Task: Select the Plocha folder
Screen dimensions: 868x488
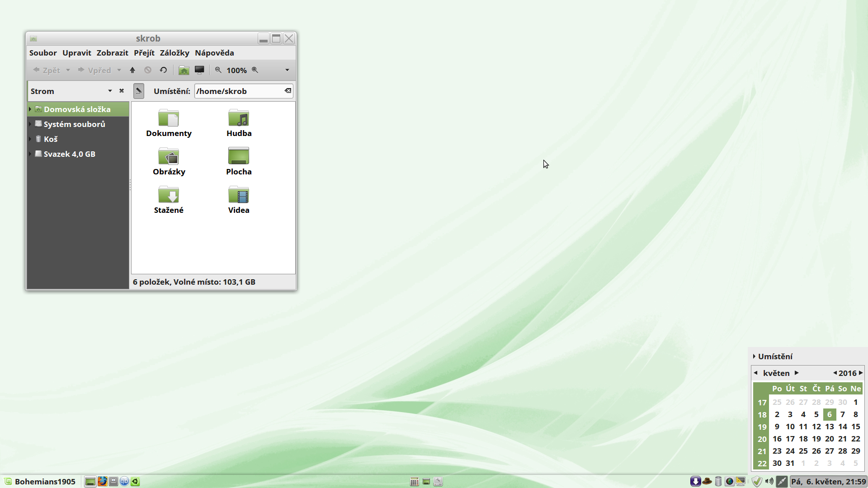Action: click(239, 161)
